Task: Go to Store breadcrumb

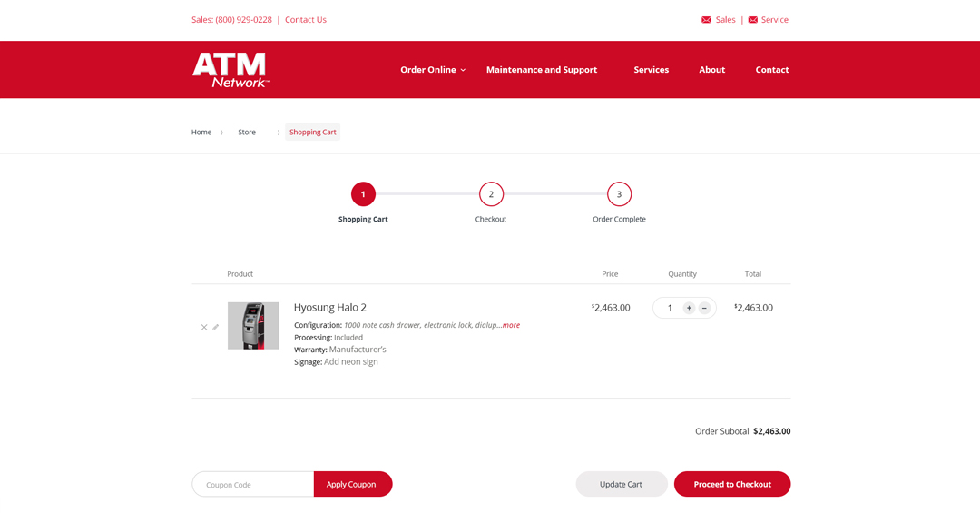Action: (x=247, y=132)
